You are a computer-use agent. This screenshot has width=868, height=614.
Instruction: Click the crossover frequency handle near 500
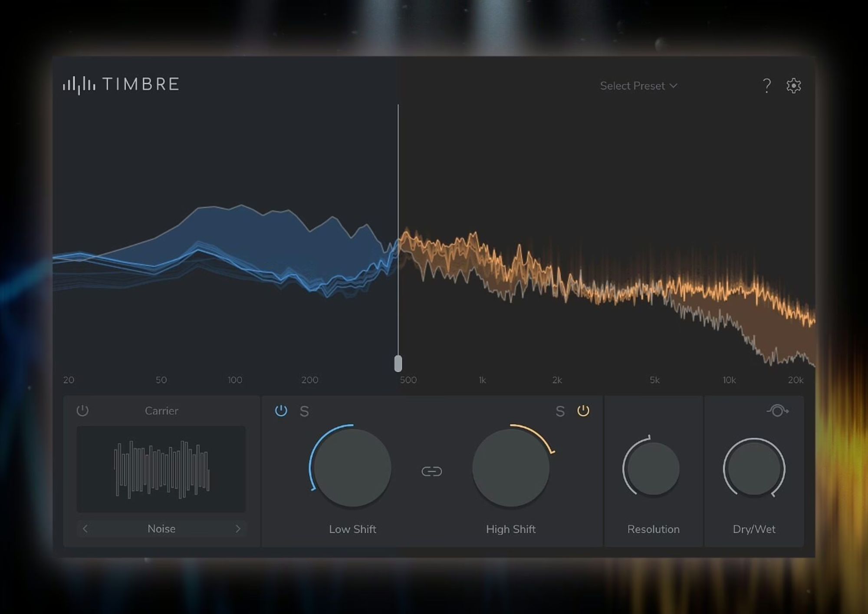[x=398, y=363]
